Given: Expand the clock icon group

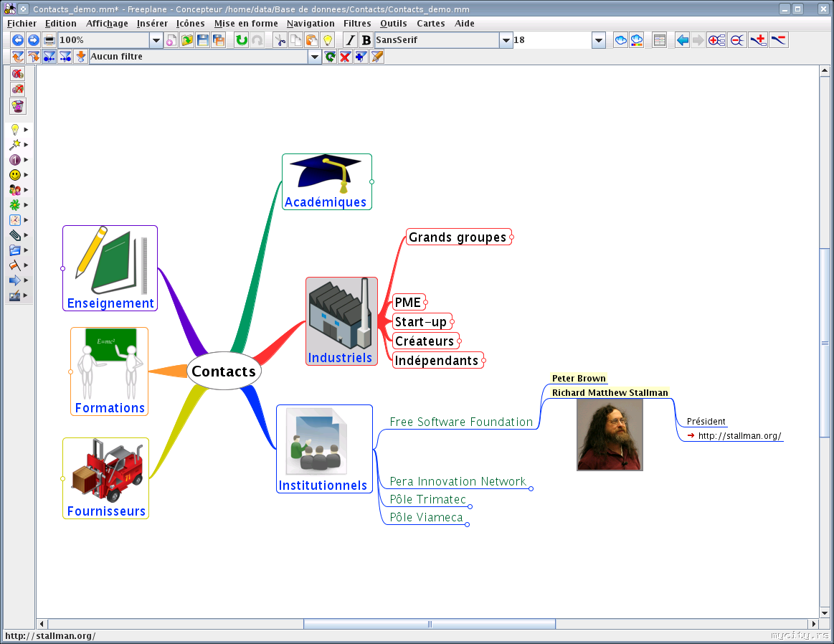Looking at the screenshot, I should (x=19, y=219).
